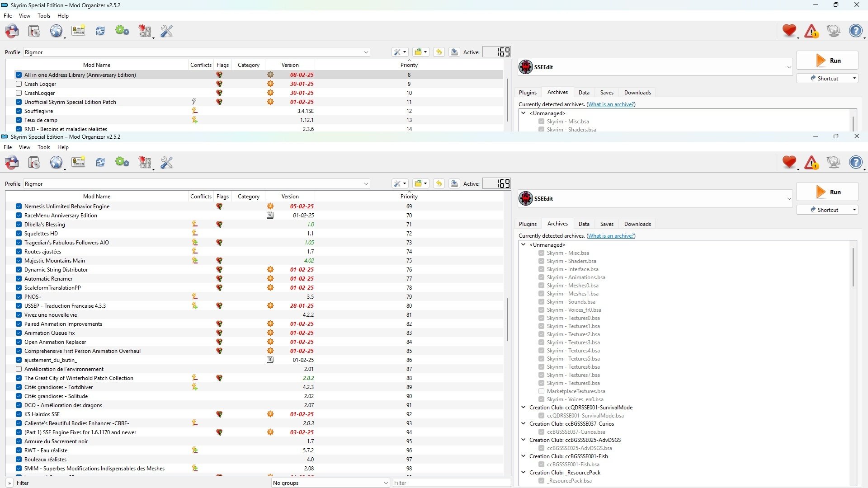This screenshot has width=868, height=488.
Task: Sort by Priority column header in lower window
Action: 409,197
